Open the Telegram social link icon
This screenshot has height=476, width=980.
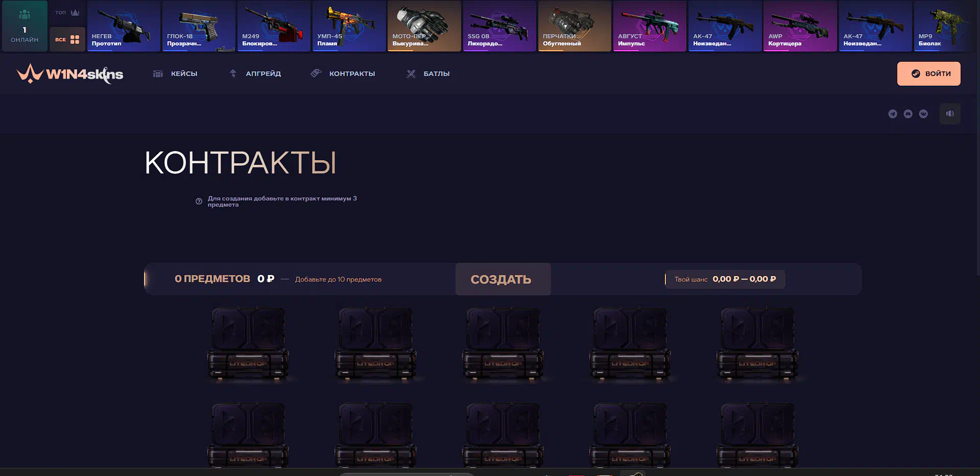[892, 114]
